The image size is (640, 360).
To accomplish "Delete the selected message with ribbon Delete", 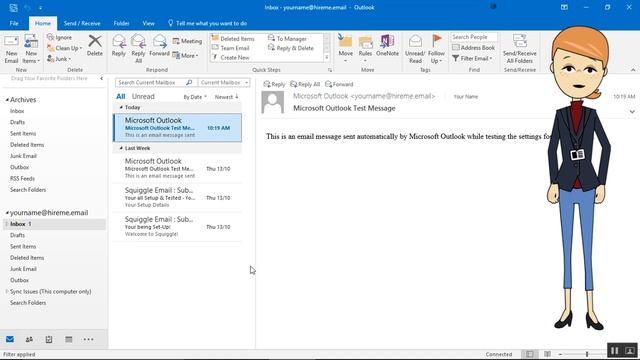I will pos(95,46).
